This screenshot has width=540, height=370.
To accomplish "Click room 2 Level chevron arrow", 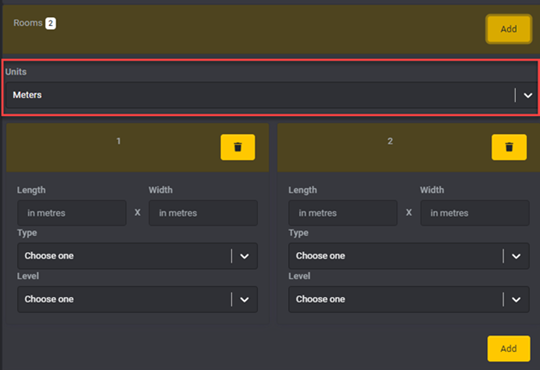I will pyautogui.click(x=516, y=300).
